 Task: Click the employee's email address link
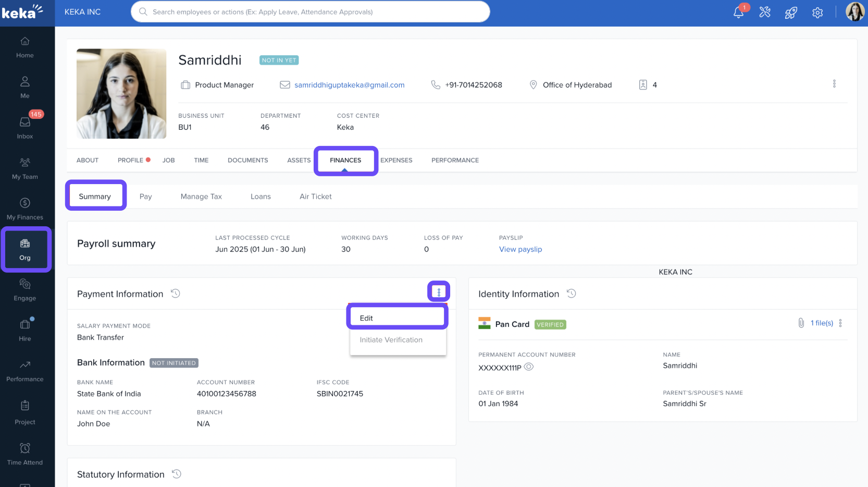tap(349, 85)
